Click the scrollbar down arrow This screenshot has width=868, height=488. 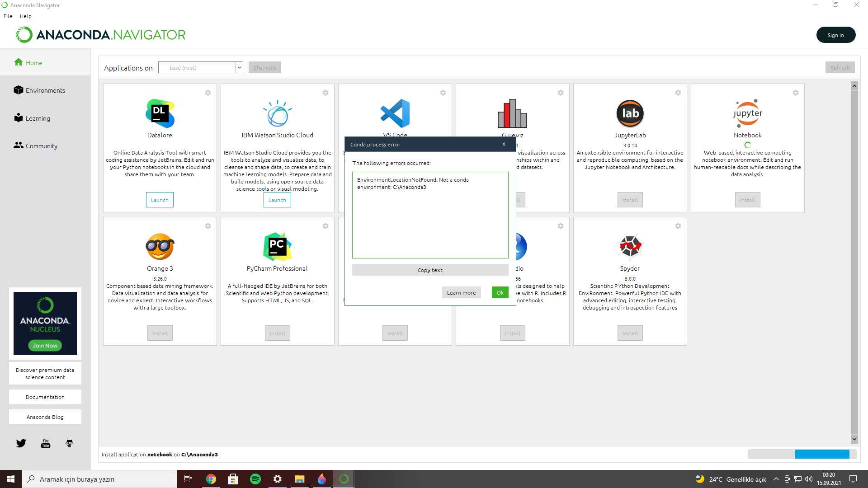(x=854, y=439)
